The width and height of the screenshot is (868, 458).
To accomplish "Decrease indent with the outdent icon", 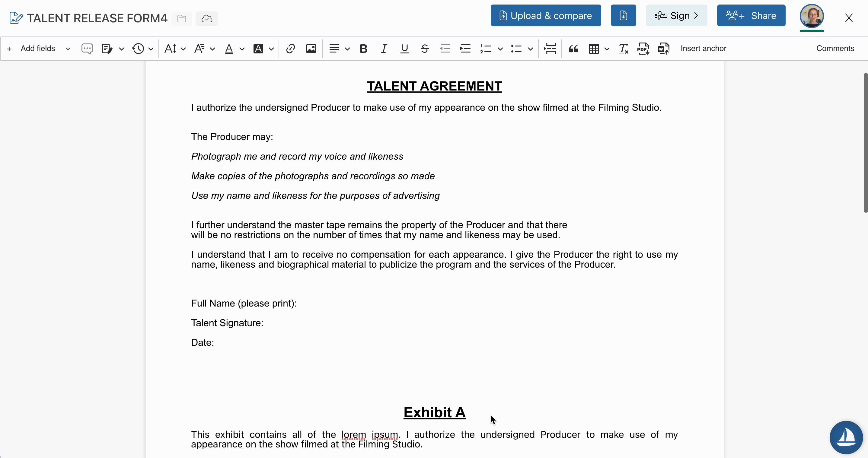I will (x=445, y=49).
